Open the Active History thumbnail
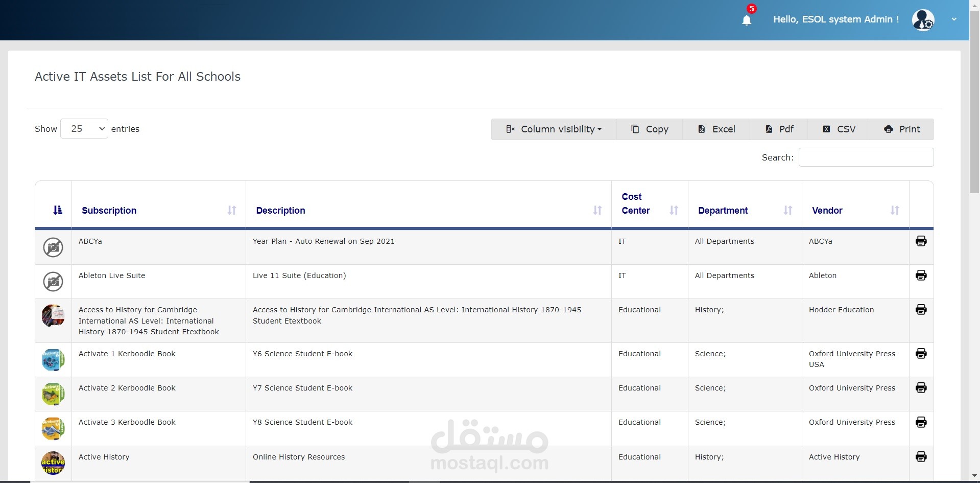Screen dimensions: 980x483 pyautogui.click(x=53, y=463)
